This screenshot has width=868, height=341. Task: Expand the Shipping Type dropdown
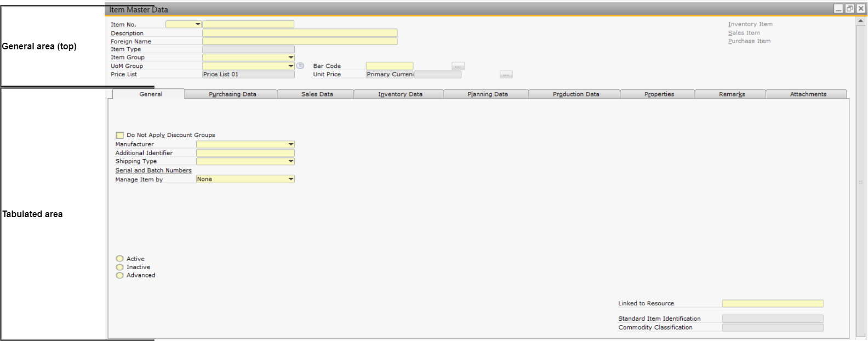tap(291, 162)
